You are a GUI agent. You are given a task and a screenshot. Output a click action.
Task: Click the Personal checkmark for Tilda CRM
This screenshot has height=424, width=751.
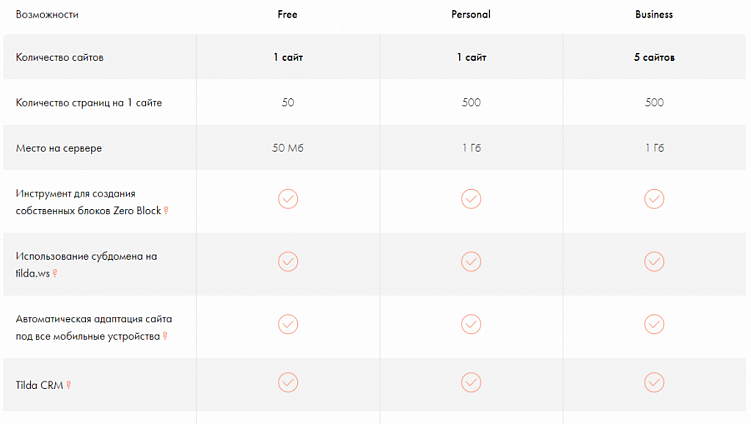[471, 382]
